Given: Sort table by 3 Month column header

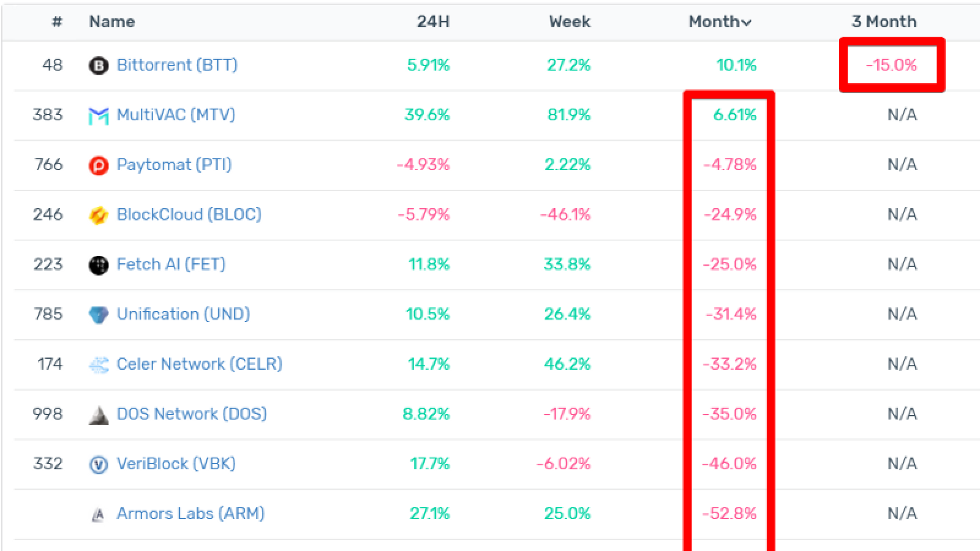Looking at the screenshot, I should click(x=884, y=21).
